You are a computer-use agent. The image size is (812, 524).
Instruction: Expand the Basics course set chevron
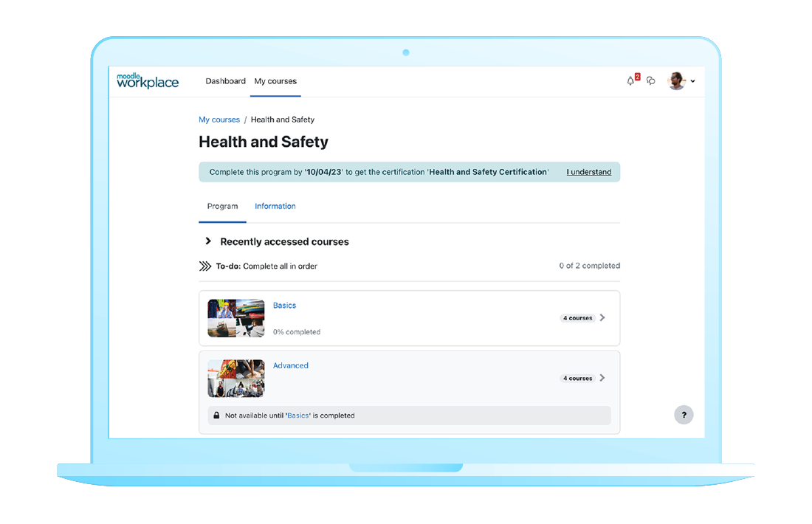(x=602, y=318)
